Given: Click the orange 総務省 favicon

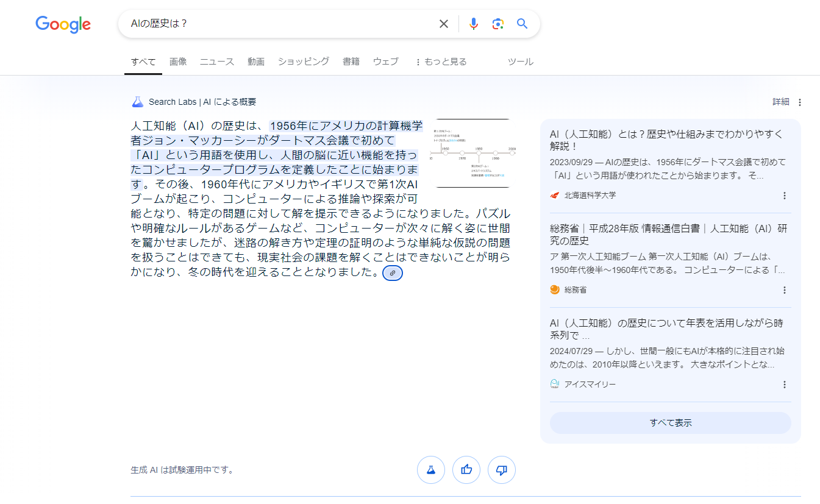Looking at the screenshot, I should [555, 290].
